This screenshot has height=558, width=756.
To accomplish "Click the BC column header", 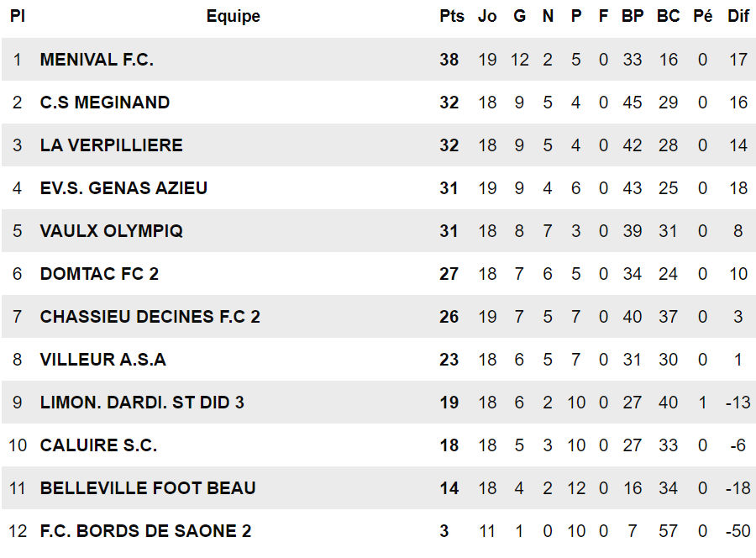I will pos(669,16).
